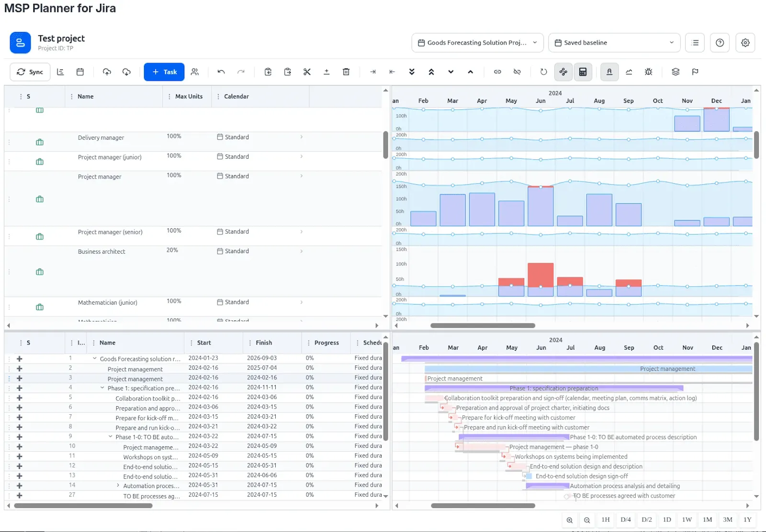766x532 pixels.
Task: Expand all with double chevron down
Action: tap(412, 72)
